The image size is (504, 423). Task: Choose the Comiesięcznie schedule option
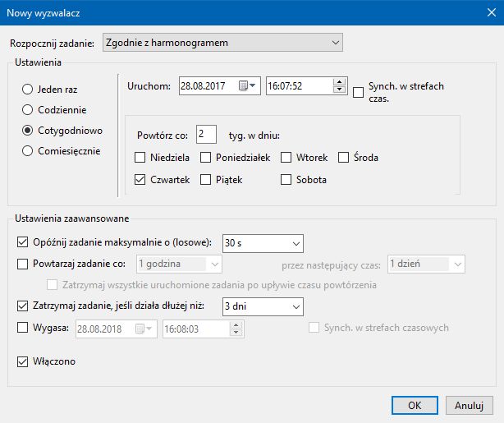click(28, 150)
